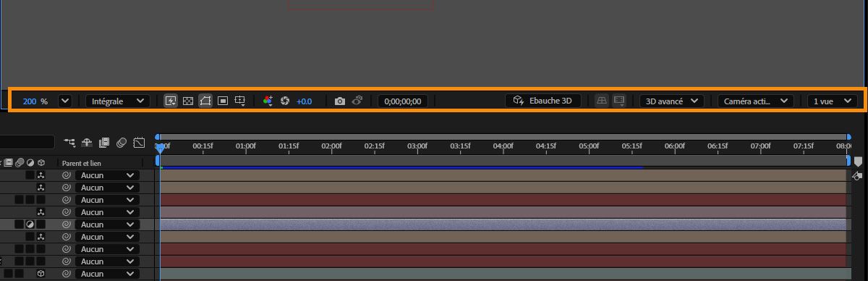Click the motion blur column header icon
The width and height of the screenshot is (868, 281).
pyautogui.click(x=20, y=163)
